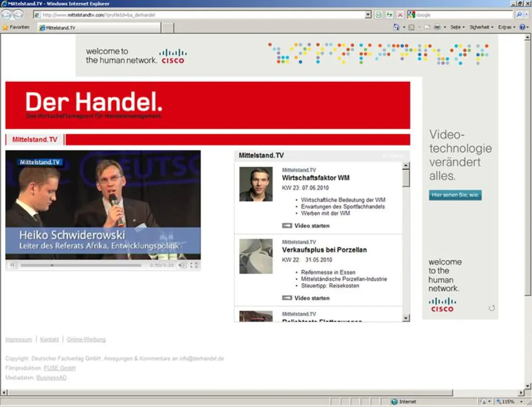The height and width of the screenshot is (407, 532).
Task: Open the Seite menu
Action: [456, 27]
